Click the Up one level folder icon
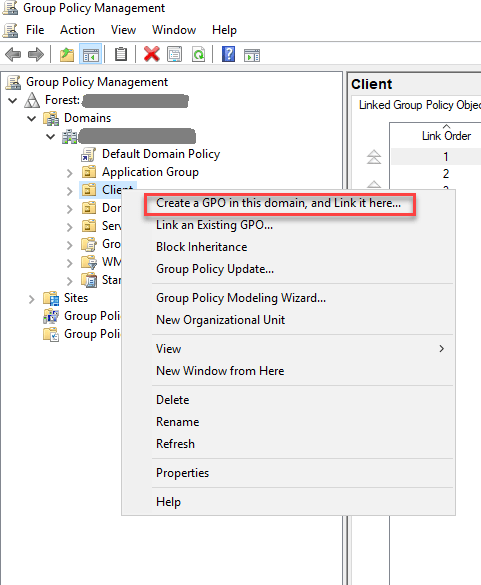 (x=67, y=55)
